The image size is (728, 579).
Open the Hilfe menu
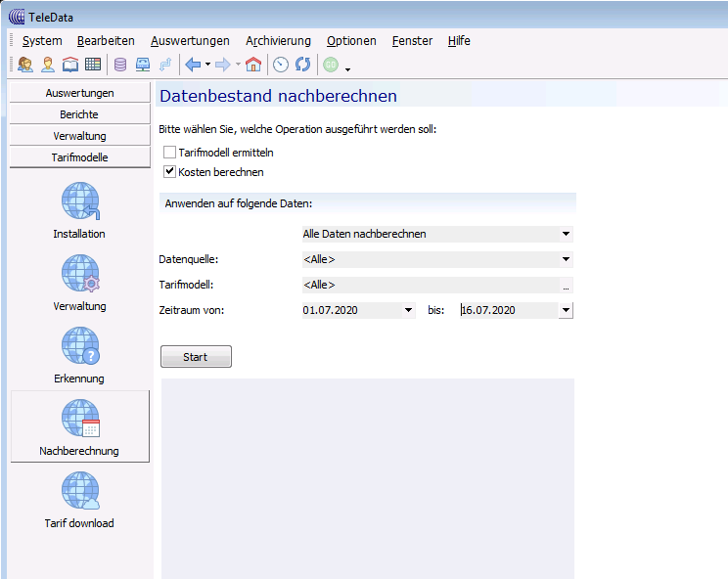[x=459, y=41]
